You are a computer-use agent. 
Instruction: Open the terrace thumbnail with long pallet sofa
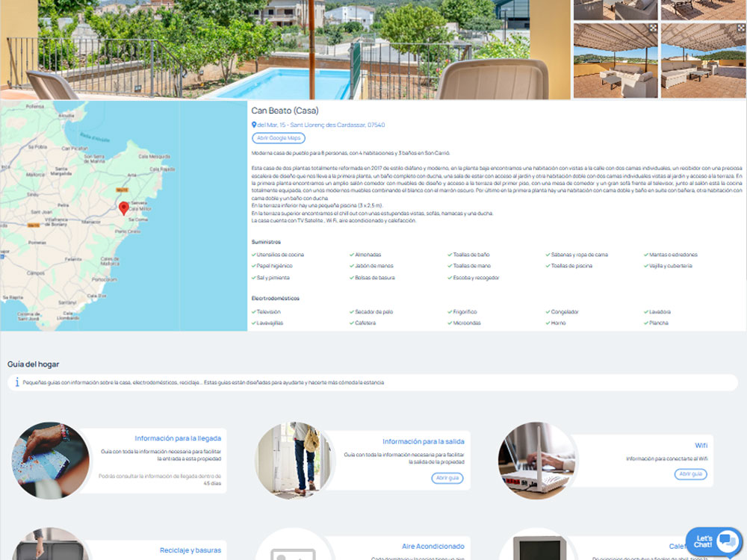tap(703, 60)
